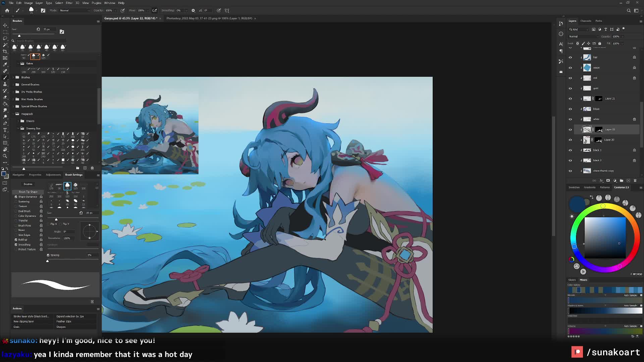Image resolution: width=644 pixels, height=362 pixels.
Task: Select the Rectangular Marquee tool
Action: 5,32
